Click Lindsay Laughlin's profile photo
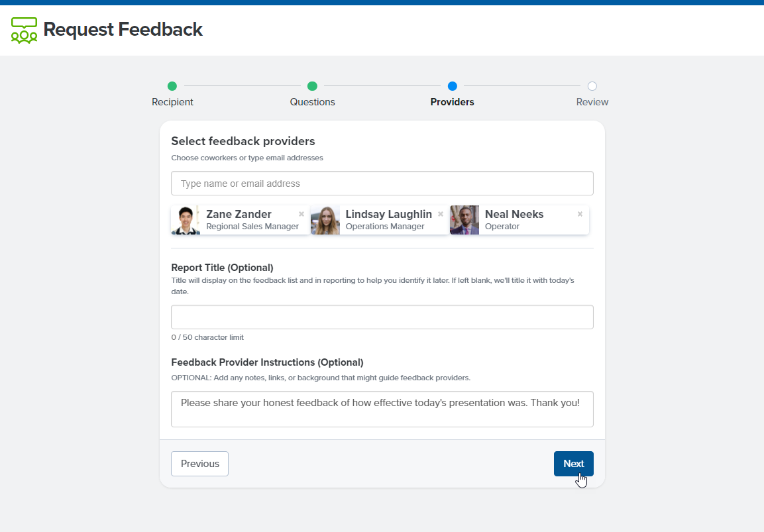 click(325, 219)
